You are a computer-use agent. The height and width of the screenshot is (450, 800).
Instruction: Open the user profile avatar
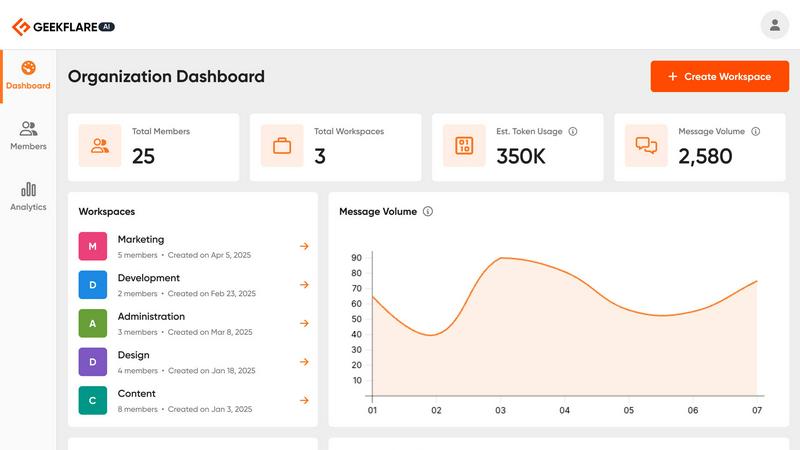774,25
